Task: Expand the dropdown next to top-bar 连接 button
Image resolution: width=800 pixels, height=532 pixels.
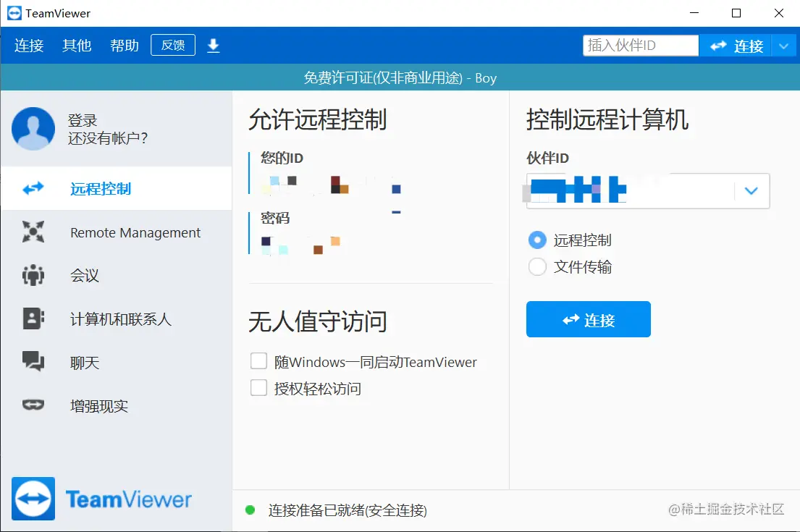Action: (x=783, y=46)
